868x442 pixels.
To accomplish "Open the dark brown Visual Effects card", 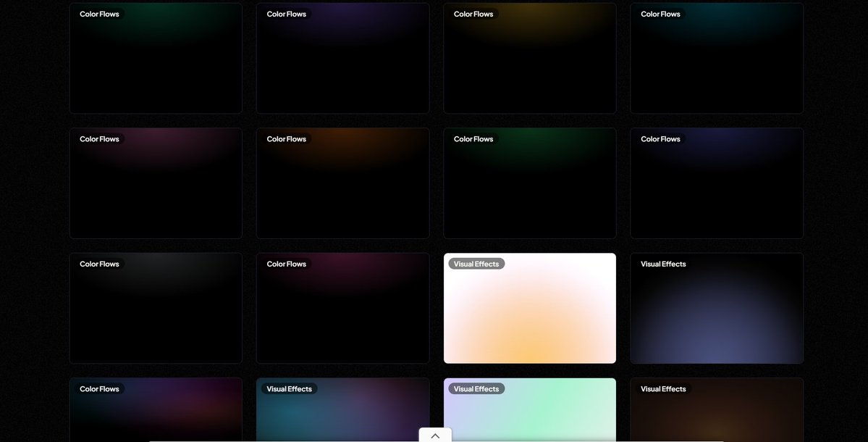I will 717,410.
